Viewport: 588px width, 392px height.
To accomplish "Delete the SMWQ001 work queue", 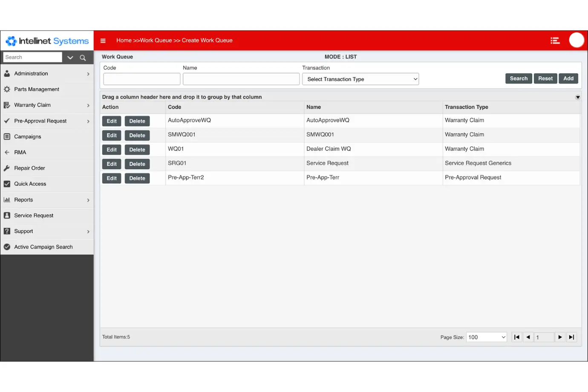I will click(137, 135).
